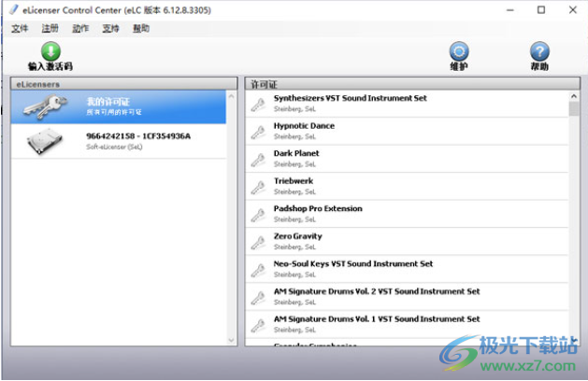The width and height of the screenshot is (588, 381).
Task: Select 我的许可证 entry in eLicensers list
Action: (x=119, y=106)
